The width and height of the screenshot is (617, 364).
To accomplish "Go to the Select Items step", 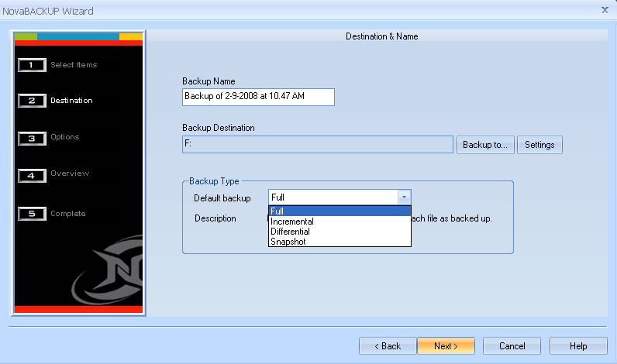I will (x=74, y=65).
